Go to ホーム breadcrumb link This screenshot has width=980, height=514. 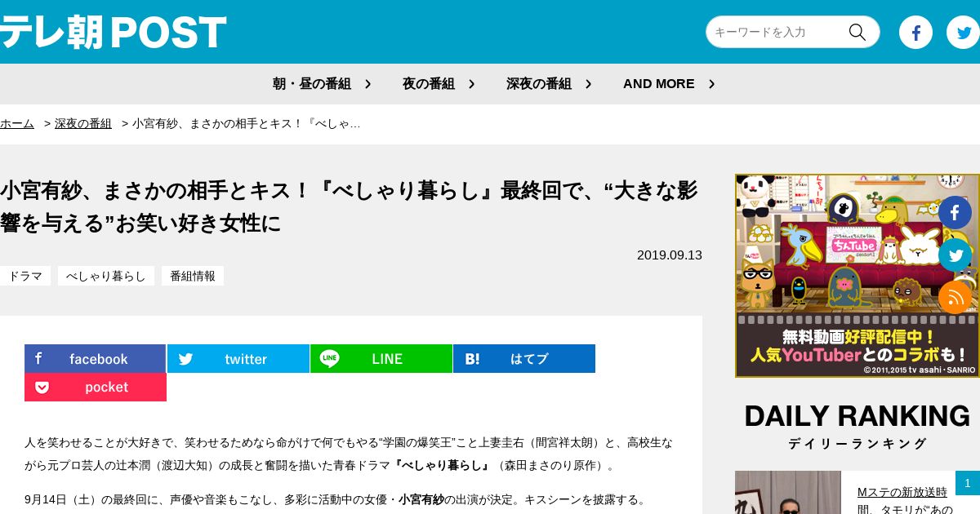click(17, 123)
